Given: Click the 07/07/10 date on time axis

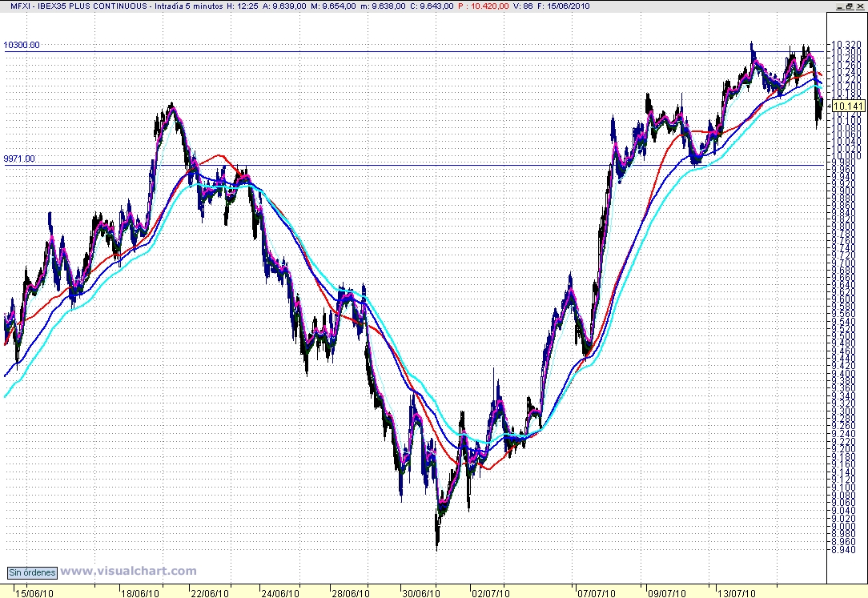Looking at the screenshot, I should click(597, 593).
